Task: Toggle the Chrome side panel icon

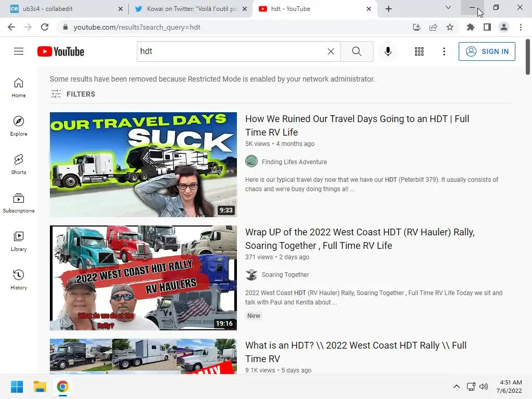Action: click(487, 27)
